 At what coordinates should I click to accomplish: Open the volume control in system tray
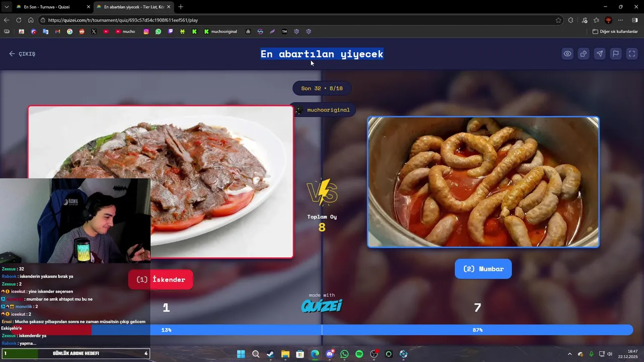(x=610, y=354)
